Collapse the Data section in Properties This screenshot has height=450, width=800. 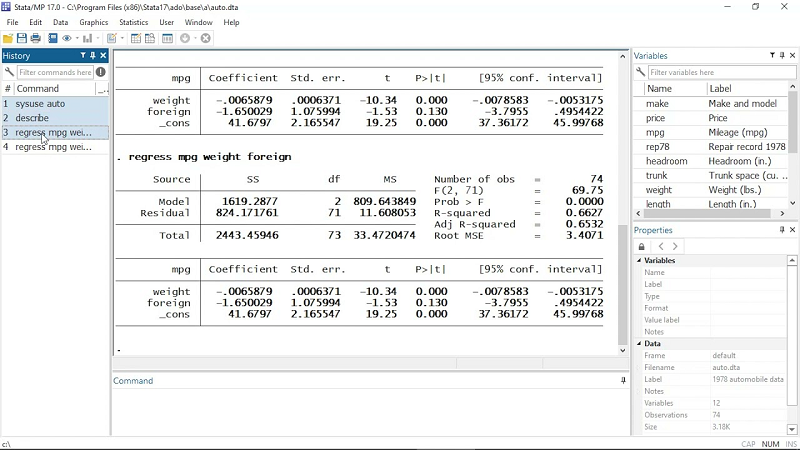click(640, 344)
